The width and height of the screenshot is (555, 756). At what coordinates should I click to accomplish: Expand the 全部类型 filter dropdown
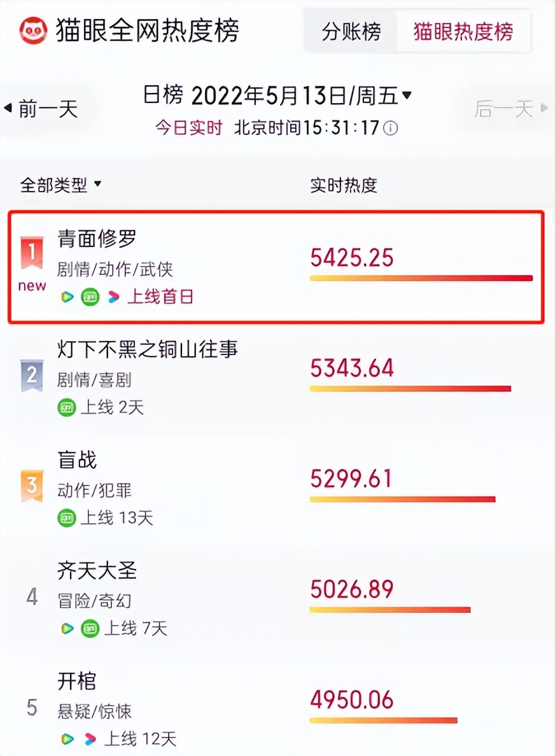(x=60, y=185)
